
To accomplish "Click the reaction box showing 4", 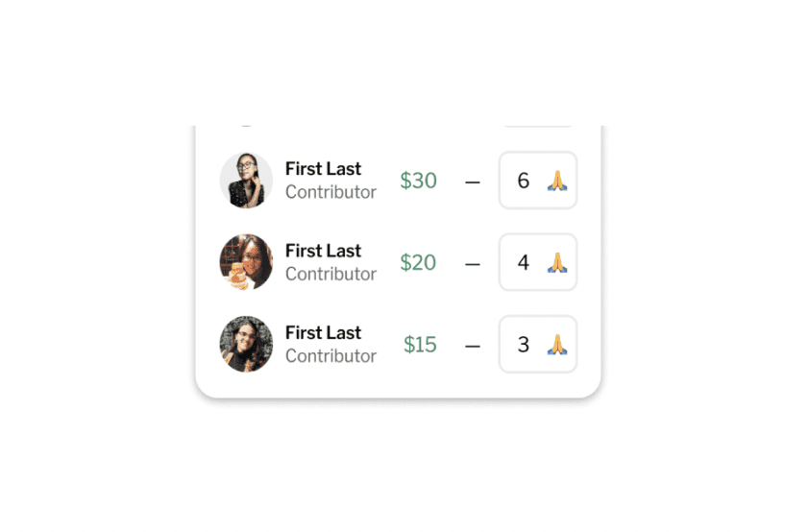I will (538, 262).
